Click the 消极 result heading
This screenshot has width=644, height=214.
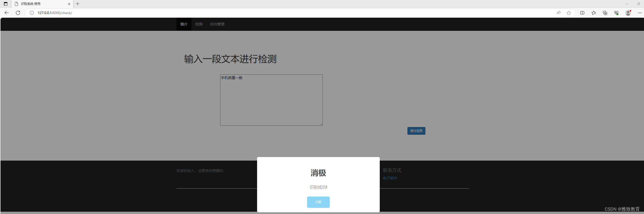point(318,173)
